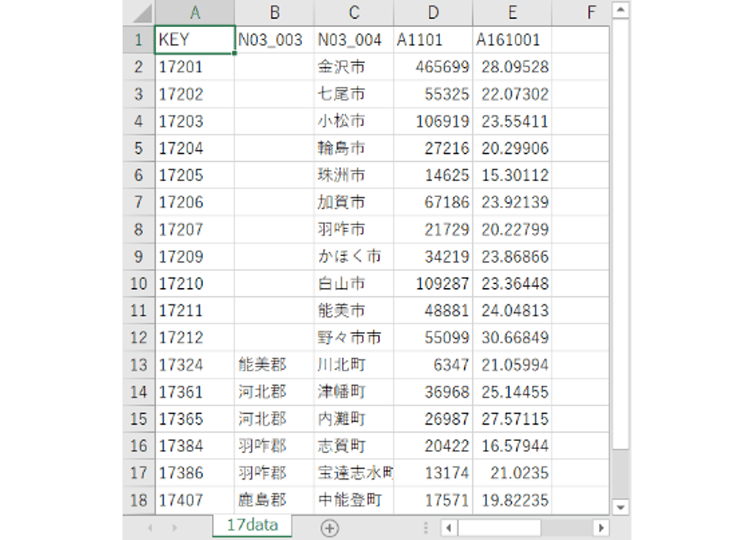Select cell 野々市市

pos(354,337)
